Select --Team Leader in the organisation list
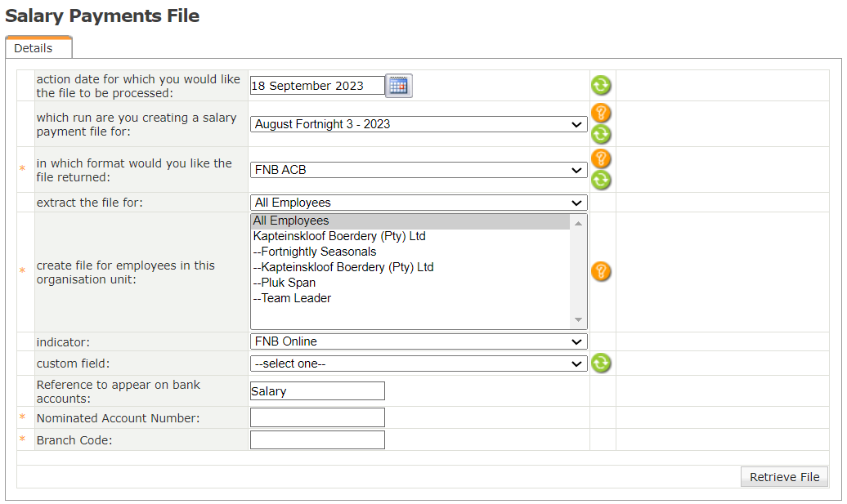The height and width of the screenshot is (504, 847). coord(292,298)
